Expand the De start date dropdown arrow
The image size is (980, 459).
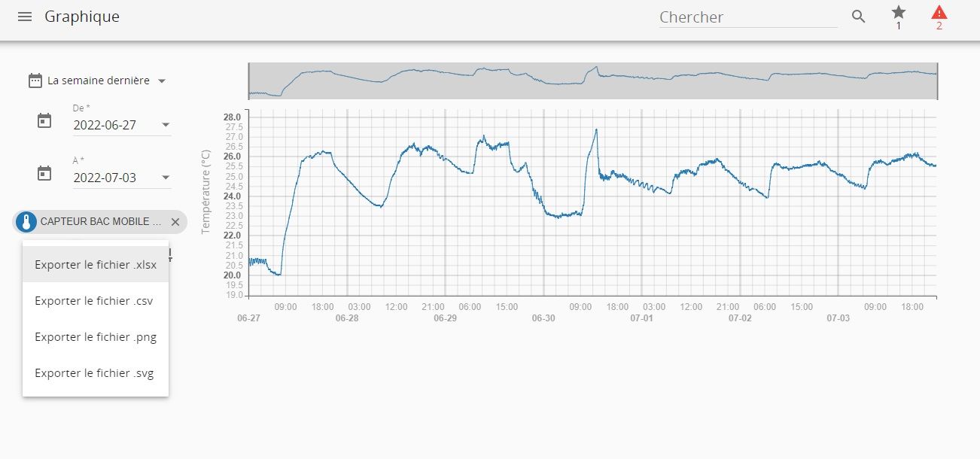[x=166, y=125]
